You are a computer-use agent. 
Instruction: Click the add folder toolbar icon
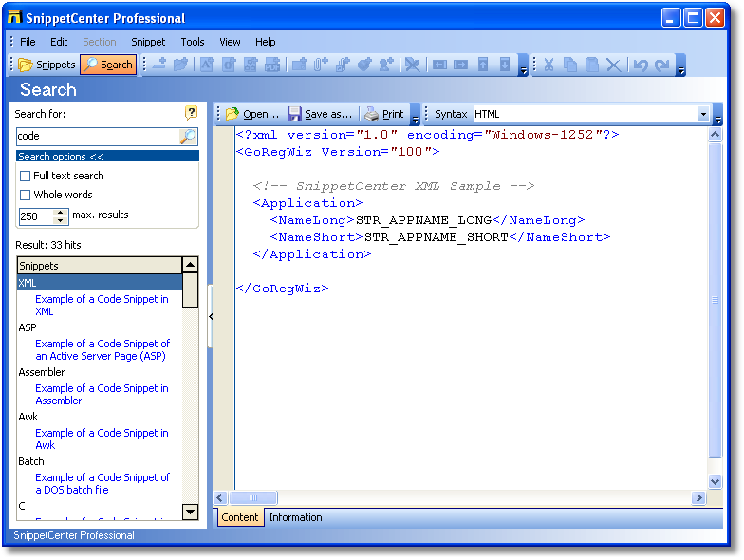click(x=299, y=65)
